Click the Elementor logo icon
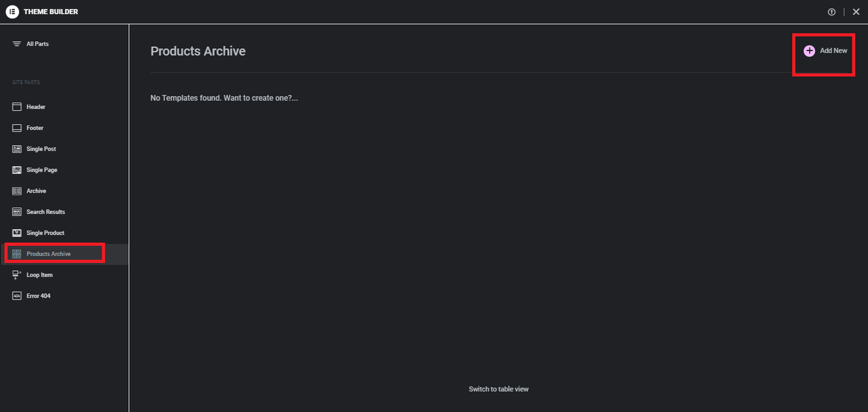 pyautogui.click(x=12, y=12)
